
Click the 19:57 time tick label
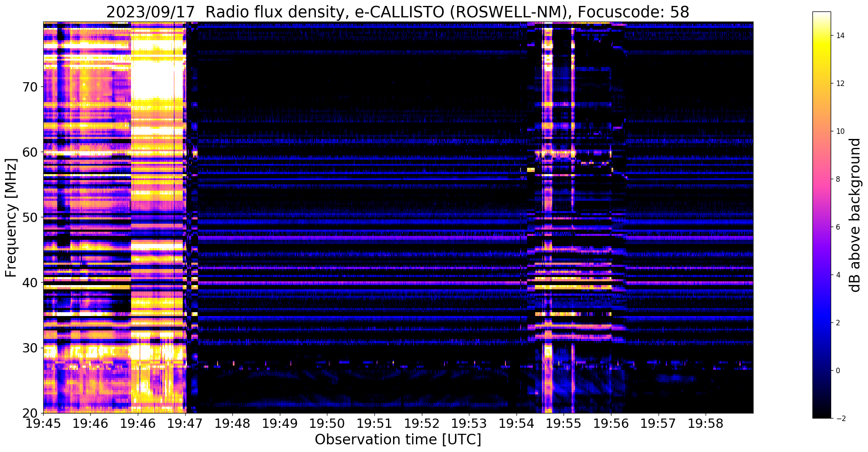click(x=659, y=424)
